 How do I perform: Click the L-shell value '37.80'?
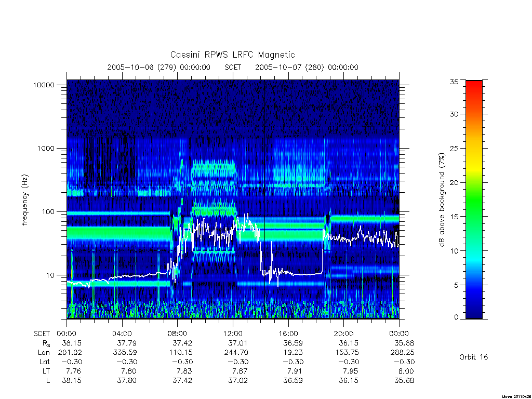point(127,381)
